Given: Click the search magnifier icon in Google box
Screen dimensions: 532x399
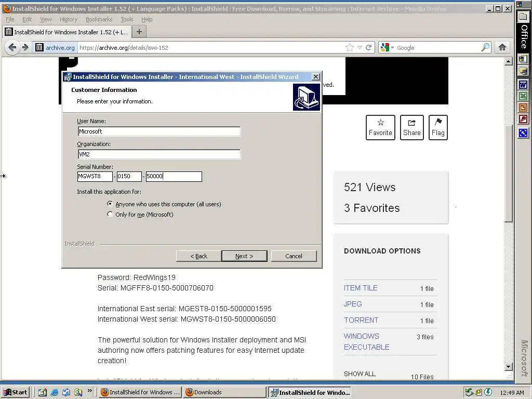Looking at the screenshot, I should click(485, 47).
